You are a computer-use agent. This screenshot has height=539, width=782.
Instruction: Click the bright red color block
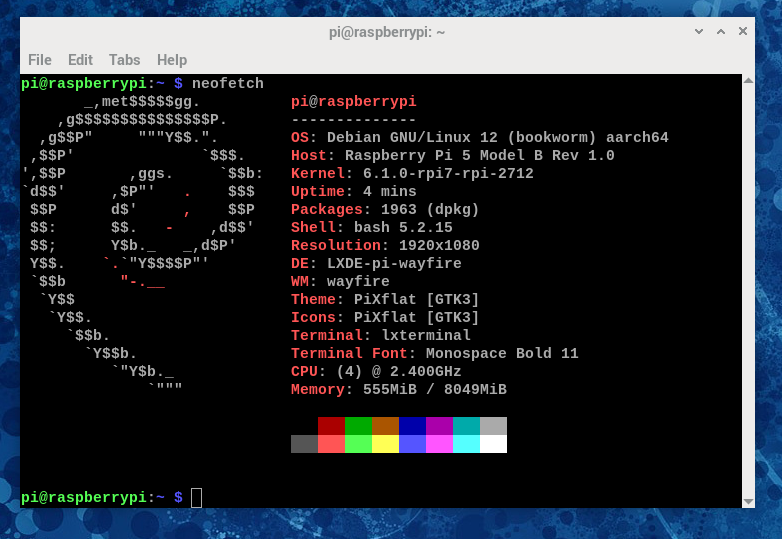[332, 444]
